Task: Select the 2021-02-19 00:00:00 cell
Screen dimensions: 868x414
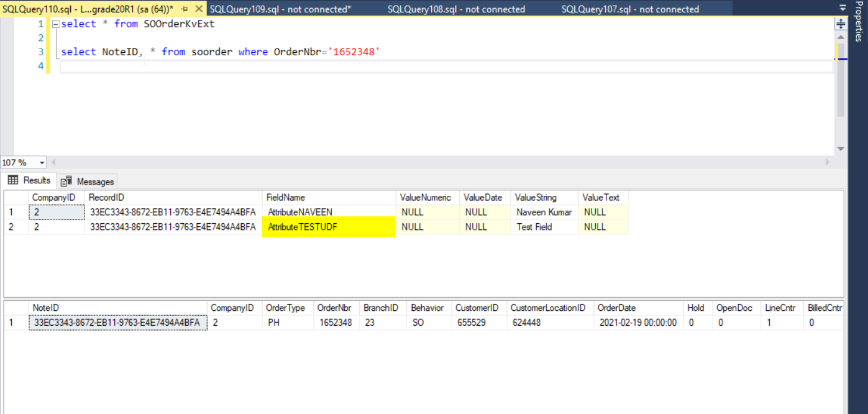Action: [x=638, y=323]
